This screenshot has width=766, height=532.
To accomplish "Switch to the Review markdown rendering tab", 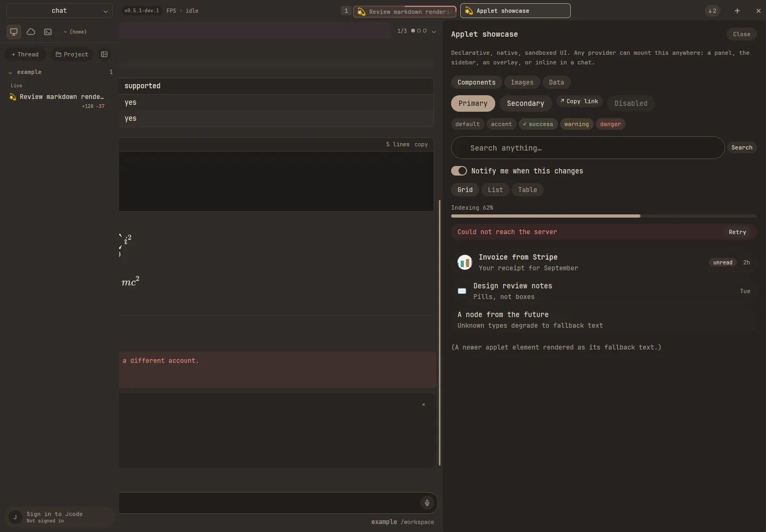I will click(405, 11).
